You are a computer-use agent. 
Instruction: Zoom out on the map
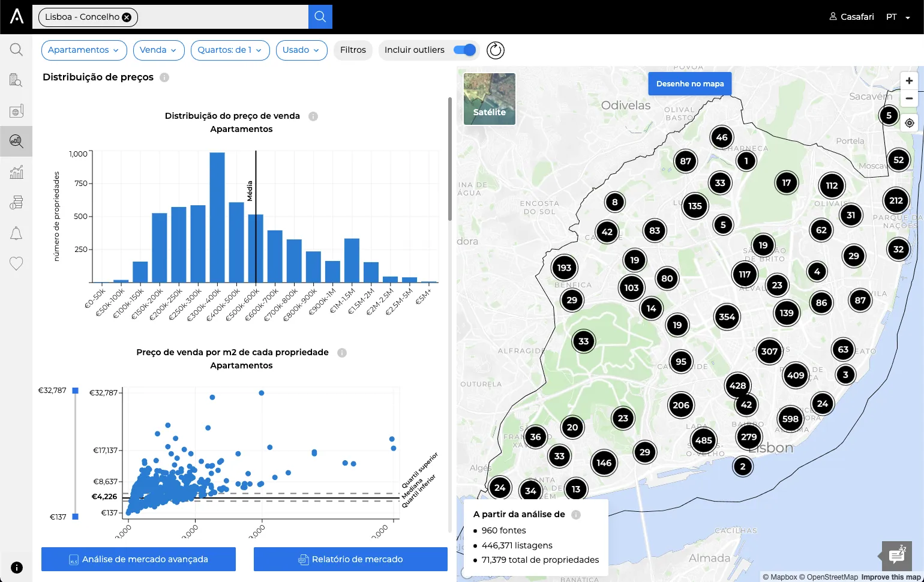[910, 98]
